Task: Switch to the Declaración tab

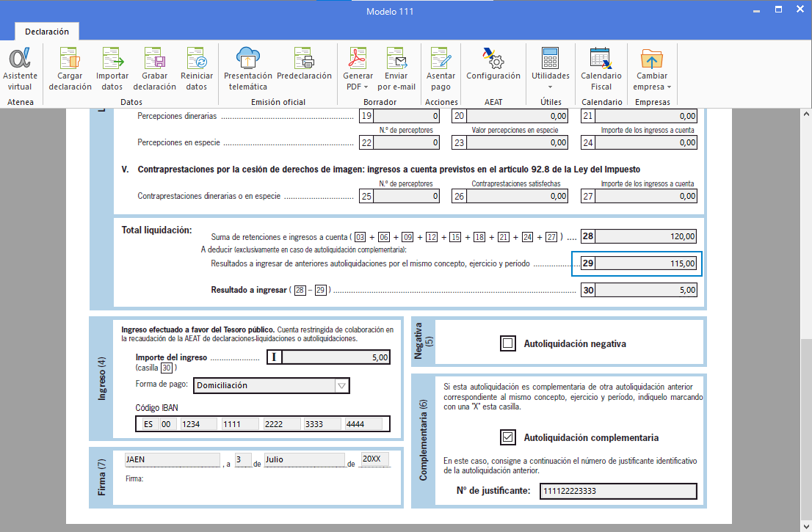Action: pos(47,32)
